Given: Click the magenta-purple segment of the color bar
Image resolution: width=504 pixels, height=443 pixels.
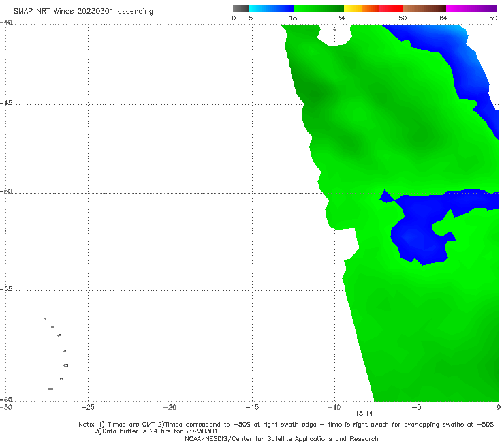Looking at the screenshot, I should click(471, 8).
